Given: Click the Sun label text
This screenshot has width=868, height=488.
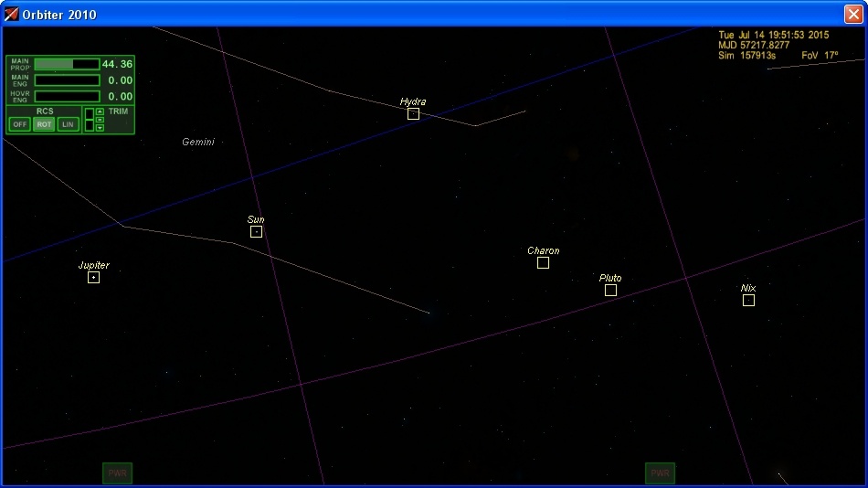Looking at the screenshot, I should click(256, 219).
